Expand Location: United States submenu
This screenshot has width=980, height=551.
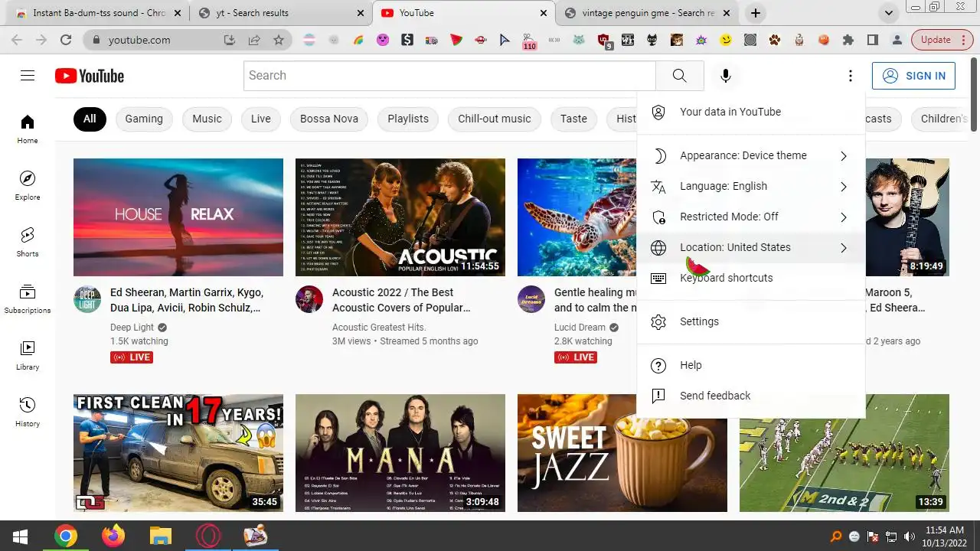pos(751,247)
